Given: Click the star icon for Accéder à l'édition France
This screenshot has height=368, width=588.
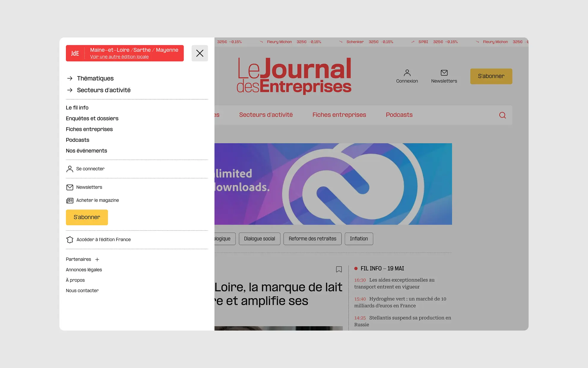Looking at the screenshot, I should pos(70,240).
